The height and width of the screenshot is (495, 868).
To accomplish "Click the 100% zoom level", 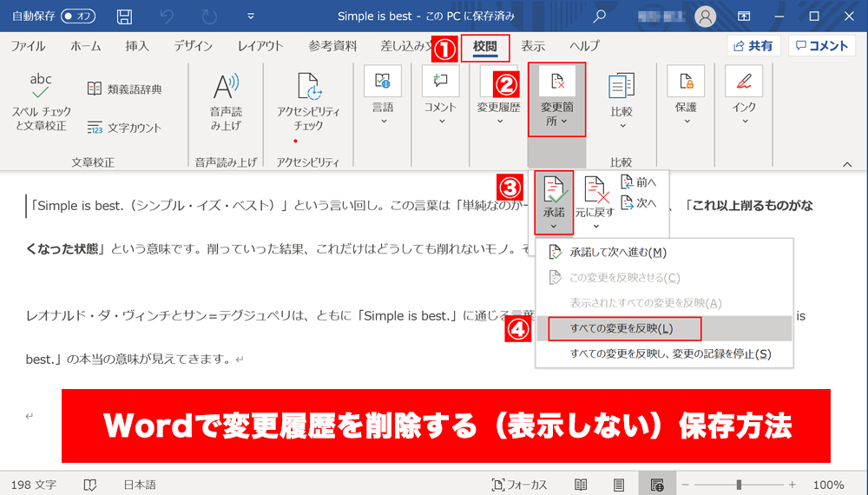I will [829, 485].
